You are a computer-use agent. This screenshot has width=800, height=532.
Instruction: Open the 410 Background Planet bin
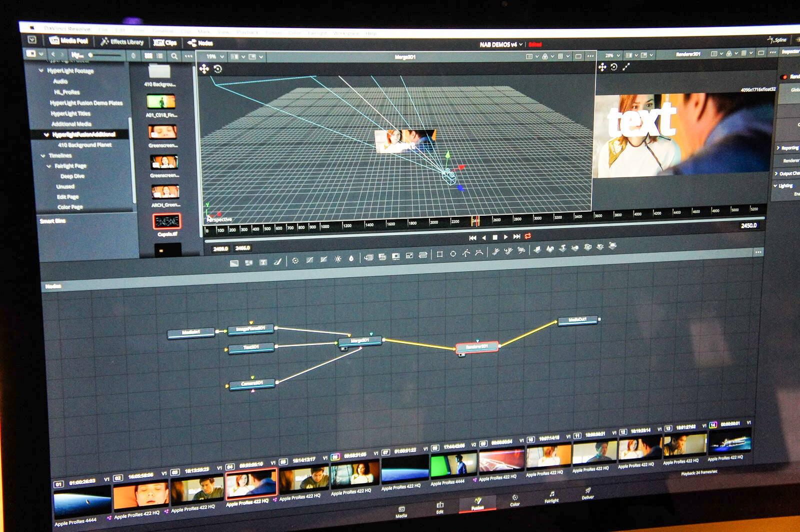click(84, 145)
